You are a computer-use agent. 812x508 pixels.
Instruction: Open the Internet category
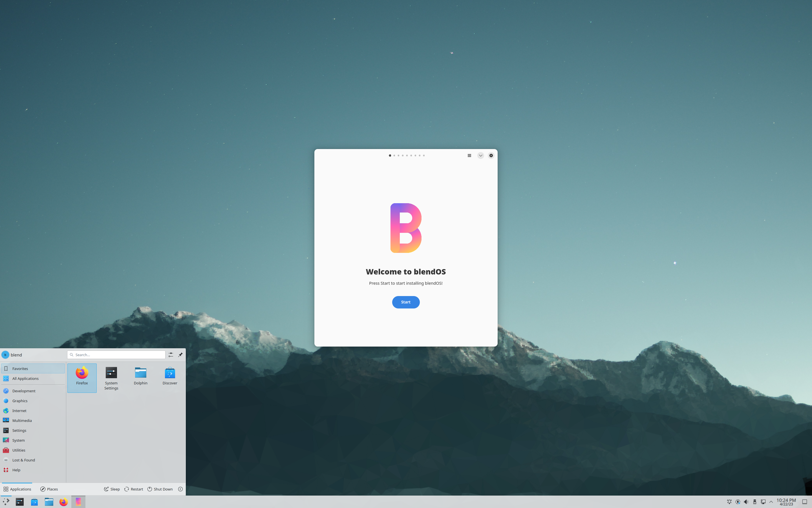point(33,411)
